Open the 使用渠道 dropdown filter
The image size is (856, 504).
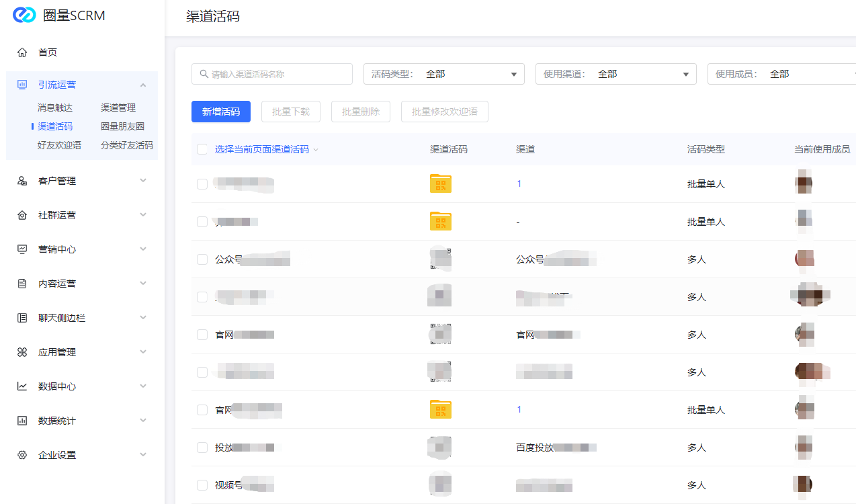pyautogui.click(x=615, y=74)
